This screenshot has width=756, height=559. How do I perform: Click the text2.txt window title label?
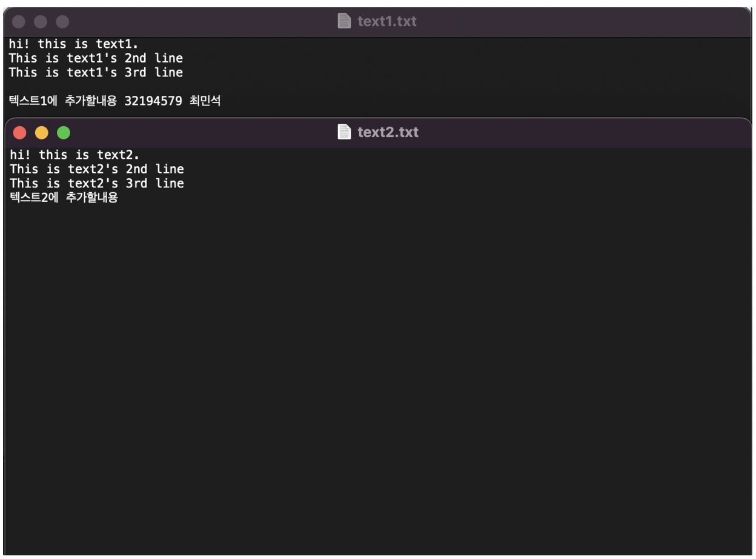tap(388, 132)
